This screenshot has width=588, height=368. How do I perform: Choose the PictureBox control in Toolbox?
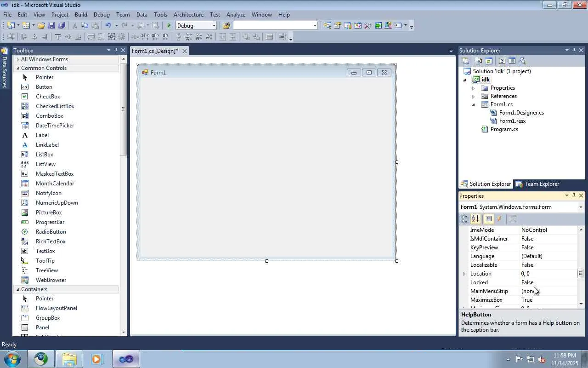[49, 213]
